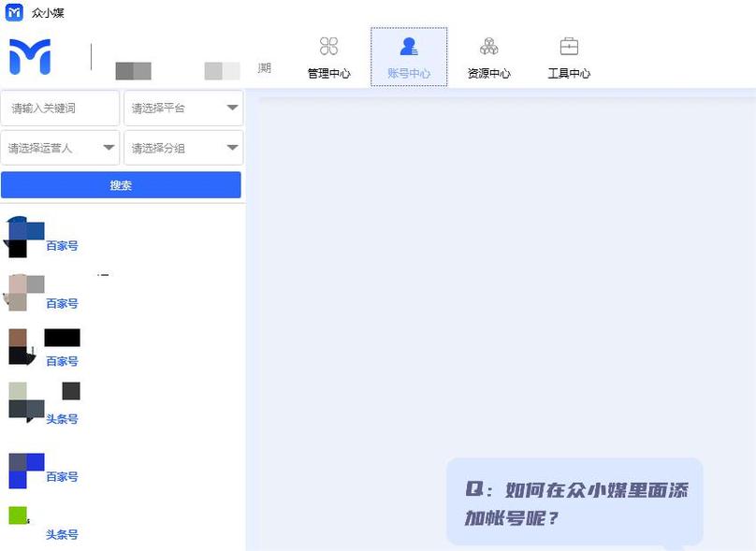The width and height of the screenshot is (756, 551).
Task: Click the first 百家号 account label
Action: (x=61, y=246)
